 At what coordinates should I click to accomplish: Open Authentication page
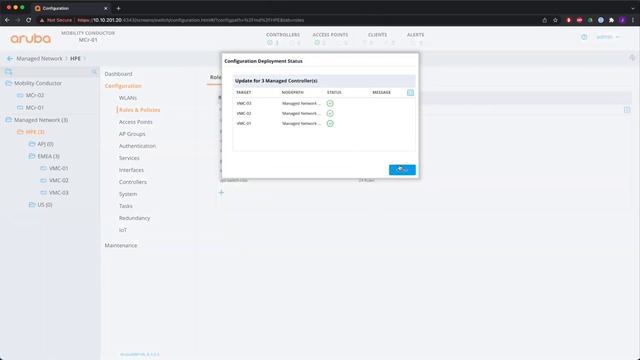[x=137, y=146]
